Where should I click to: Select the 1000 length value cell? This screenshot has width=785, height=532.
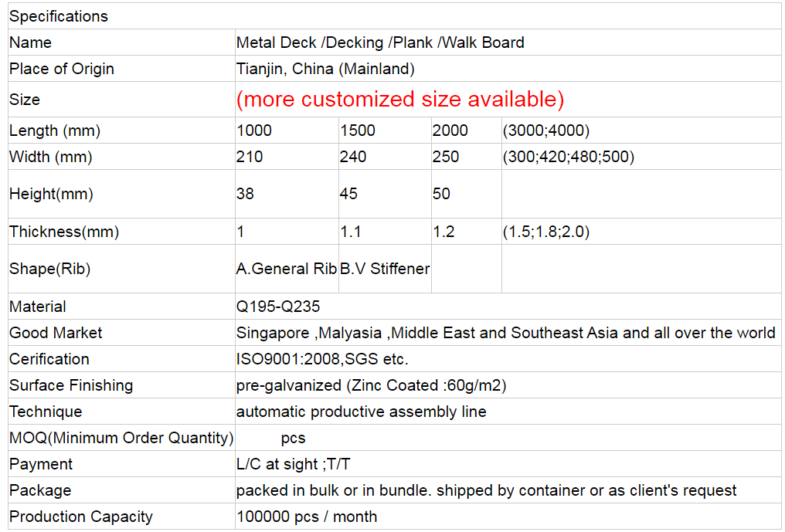[x=254, y=130]
